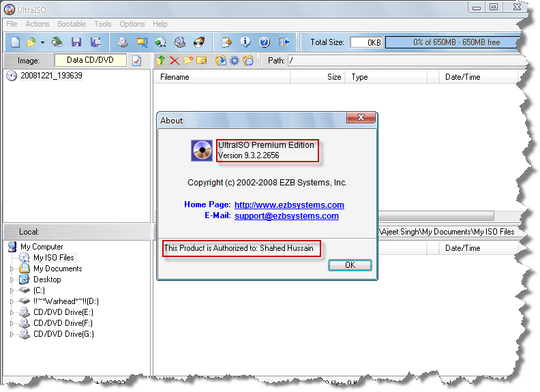The image size is (540, 392).
Task: Click the horizontal scrollbar right of About dialog
Action: click(x=436, y=216)
